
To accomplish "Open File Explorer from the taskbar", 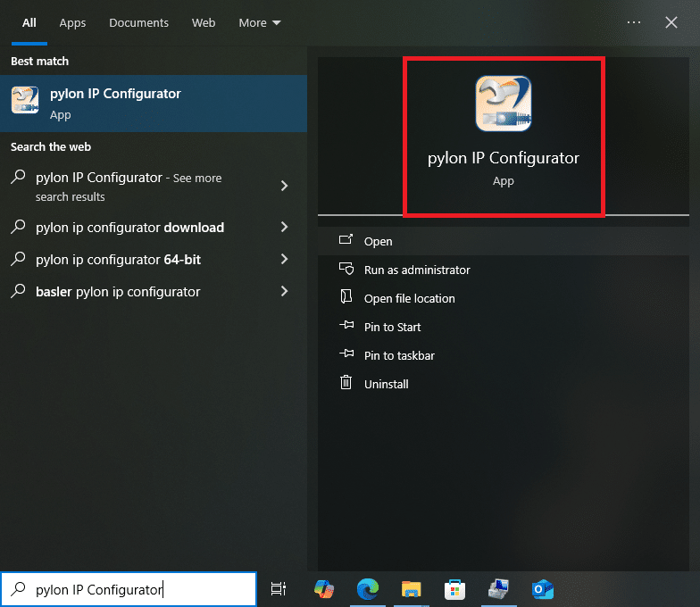I will pos(411,589).
